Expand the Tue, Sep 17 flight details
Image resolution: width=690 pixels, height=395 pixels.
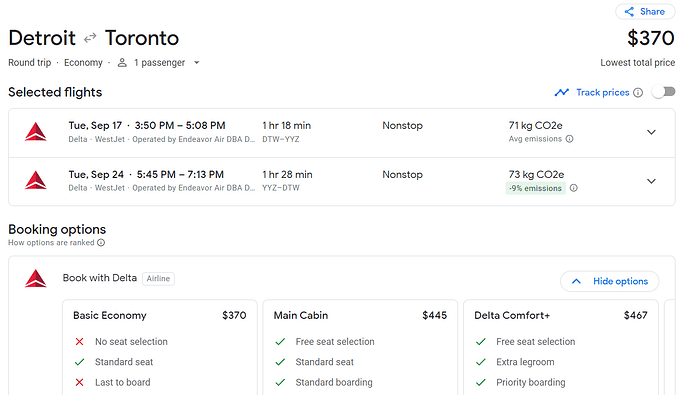coord(651,132)
